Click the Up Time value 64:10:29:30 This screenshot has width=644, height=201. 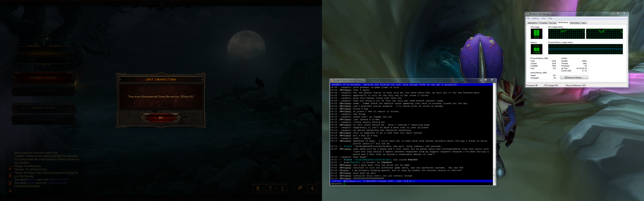click(x=581, y=68)
